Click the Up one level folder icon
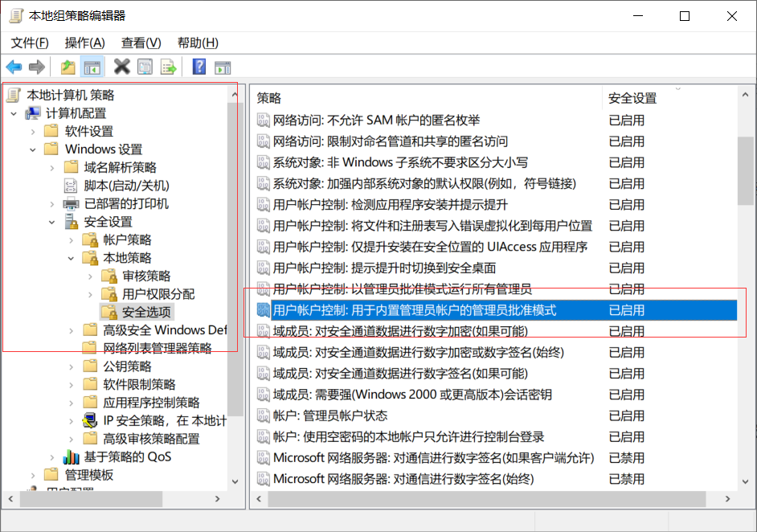This screenshot has height=532, width=757. pyautogui.click(x=68, y=67)
